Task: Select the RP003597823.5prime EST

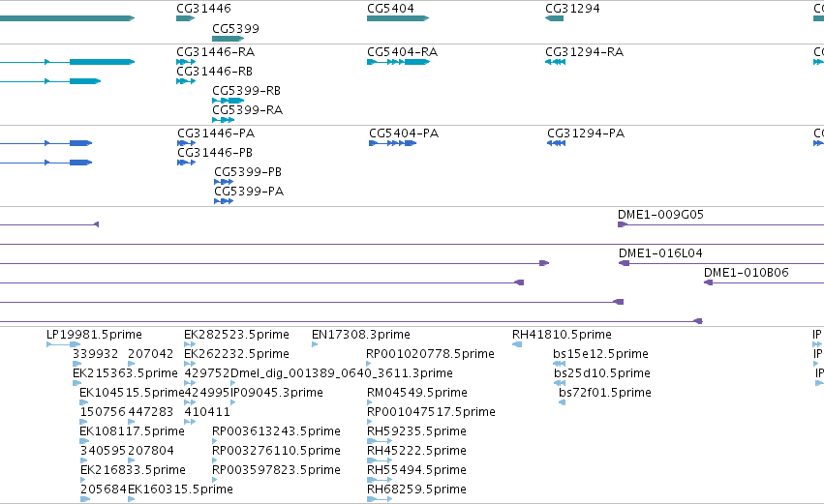Action: [214, 481]
